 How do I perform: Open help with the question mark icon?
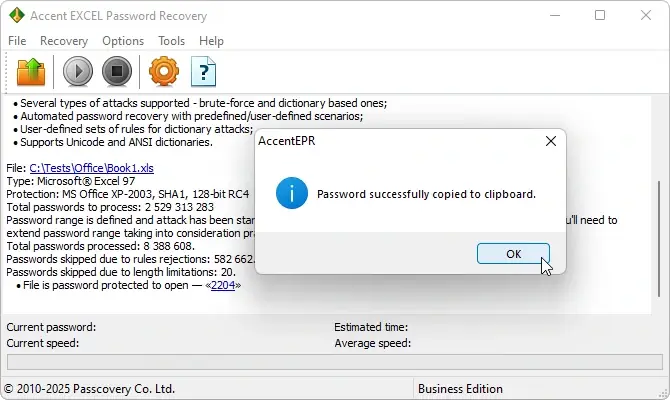coord(203,71)
